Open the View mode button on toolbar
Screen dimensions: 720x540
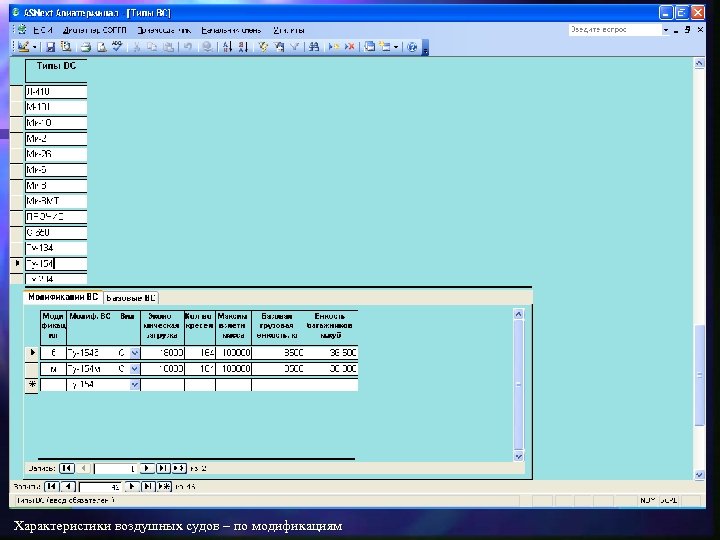23,46
